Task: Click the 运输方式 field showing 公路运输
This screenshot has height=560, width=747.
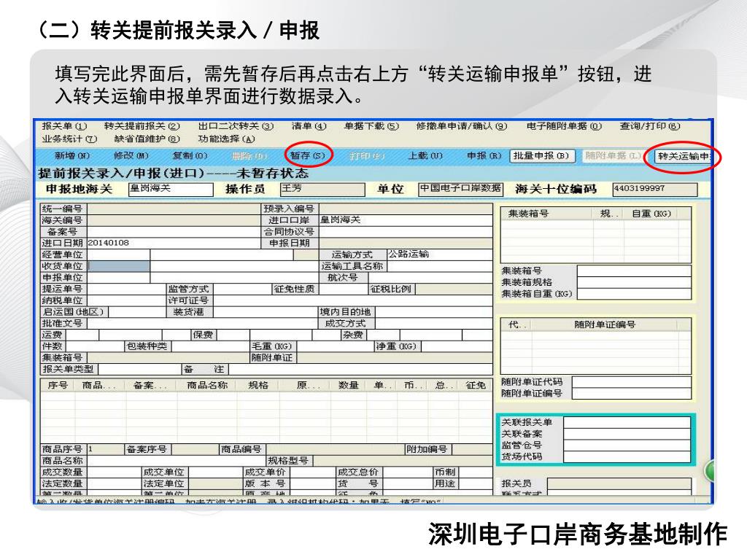Action: click(x=440, y=254)
